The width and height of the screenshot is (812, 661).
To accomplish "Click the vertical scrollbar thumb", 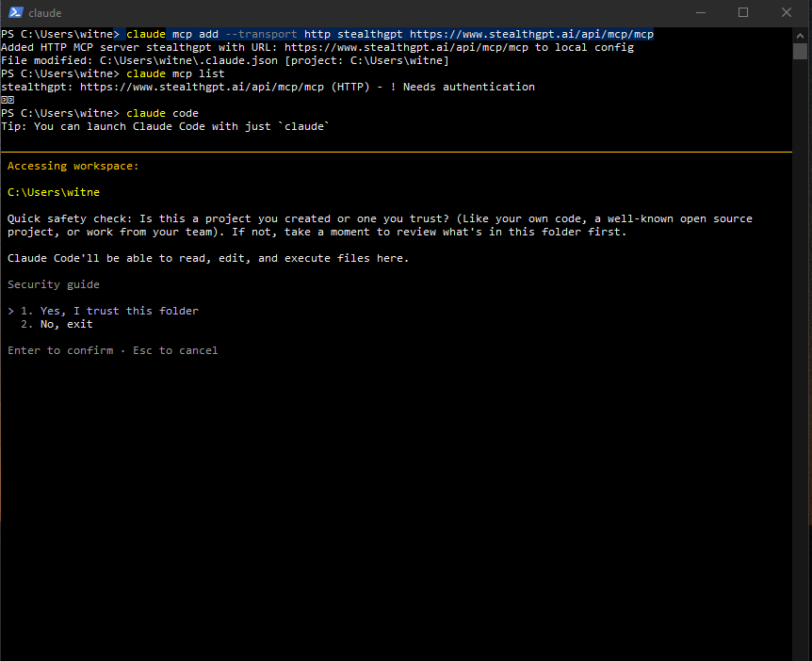I will (x=800, y=51).
